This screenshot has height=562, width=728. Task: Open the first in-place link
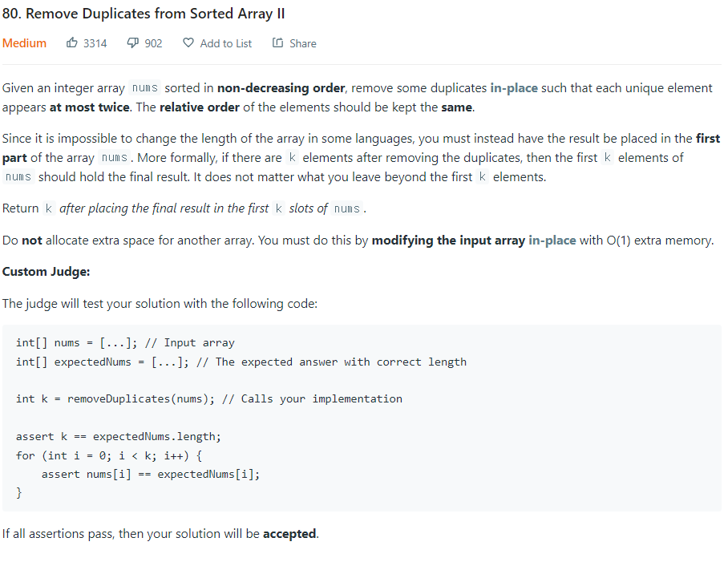click(x=514, y=88)
